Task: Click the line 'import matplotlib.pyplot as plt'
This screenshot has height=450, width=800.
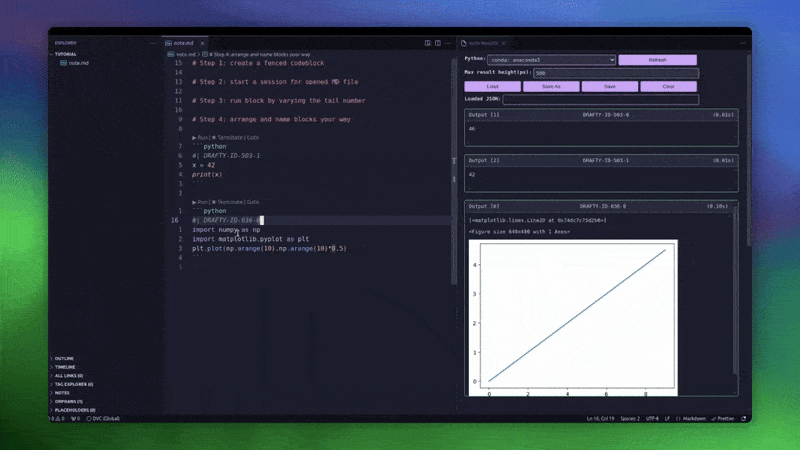Action: coord(251,239)
